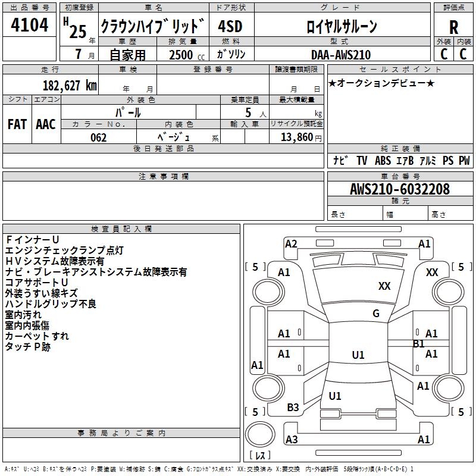476x476 pixels.
Task: Select the note 外装うすい線キズ
Action: point(42,293)
